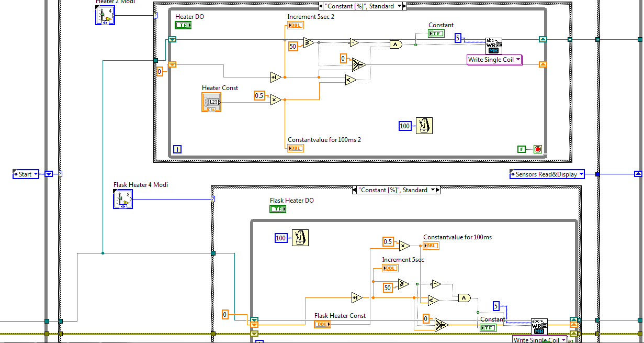Viewport: 644px width, 343px height.
Task: Click Constantvalue for 100ms 2 DBL indicator
Action: tap(296, 148)
